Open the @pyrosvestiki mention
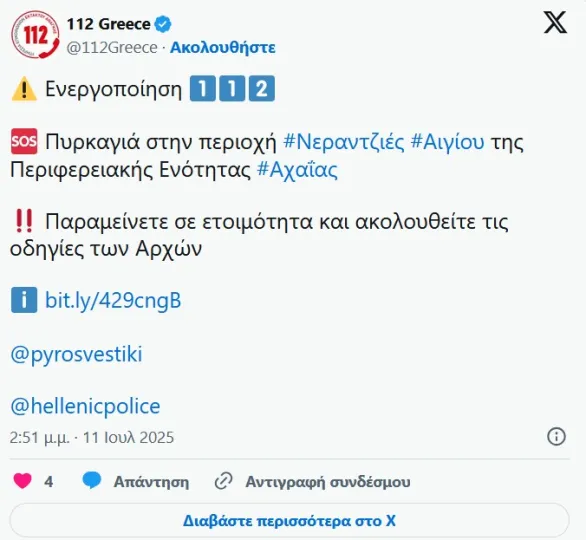 (76, 354)
